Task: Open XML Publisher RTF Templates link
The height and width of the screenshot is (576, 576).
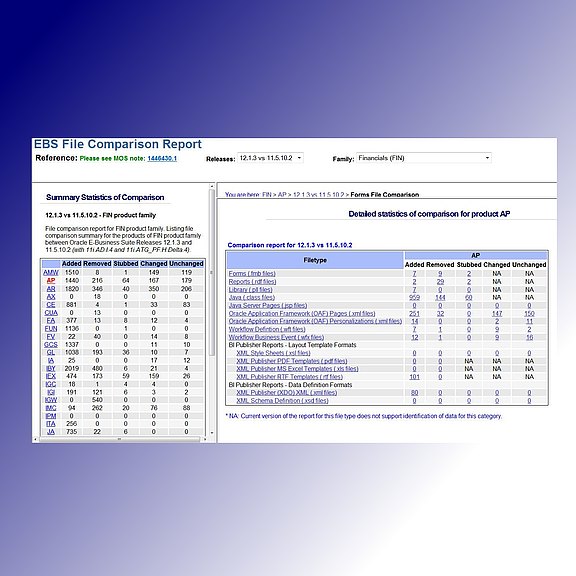Action: [289, 377]
